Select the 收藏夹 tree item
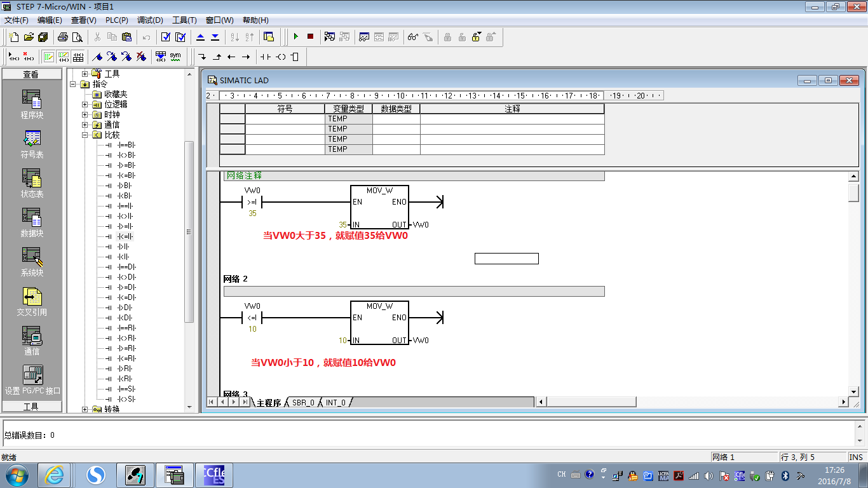 point(116,94)
